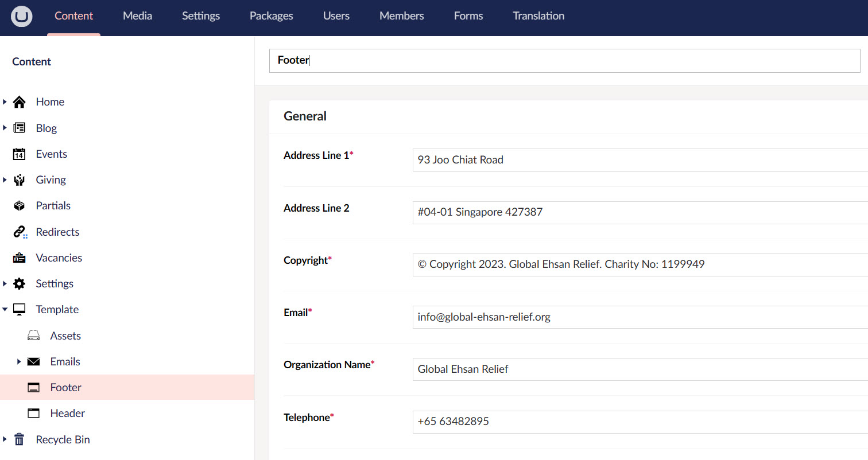Image resolution: width=868 pixels, height=460 pixels.
Task: Click the Footer layout icon
Action: tap(33, 388)
